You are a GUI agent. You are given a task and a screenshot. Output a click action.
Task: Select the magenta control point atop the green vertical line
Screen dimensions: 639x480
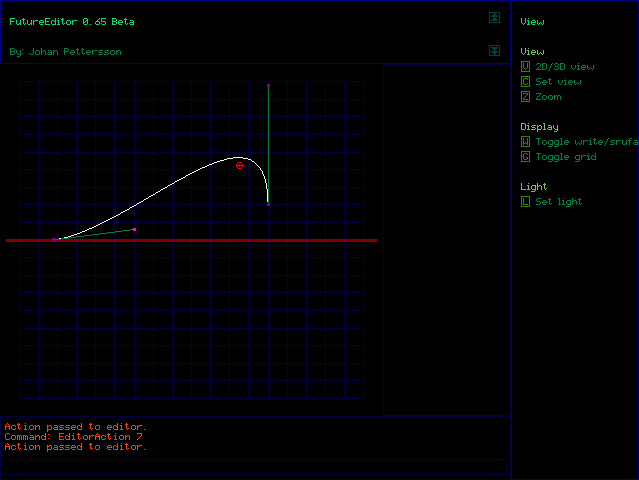click(x=268, y=85)
